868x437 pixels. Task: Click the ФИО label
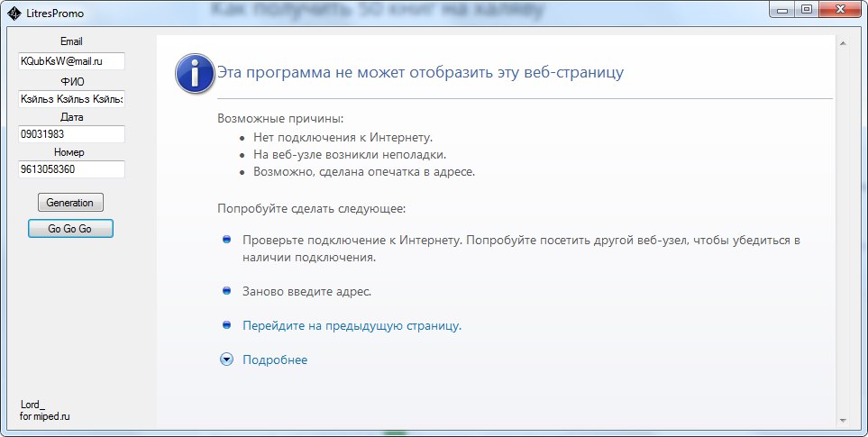pos(72,82)
